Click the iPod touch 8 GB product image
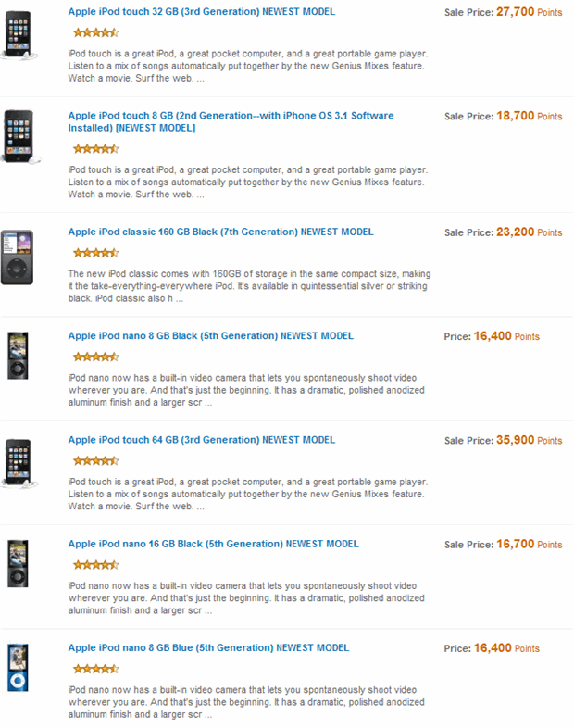 point(20,136)
